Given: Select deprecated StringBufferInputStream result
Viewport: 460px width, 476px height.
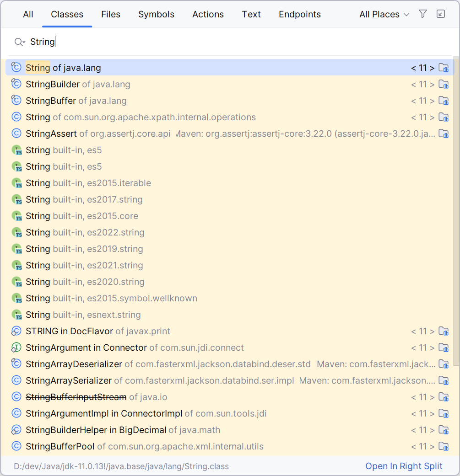Looking at the screenshot, I should 230,397.
